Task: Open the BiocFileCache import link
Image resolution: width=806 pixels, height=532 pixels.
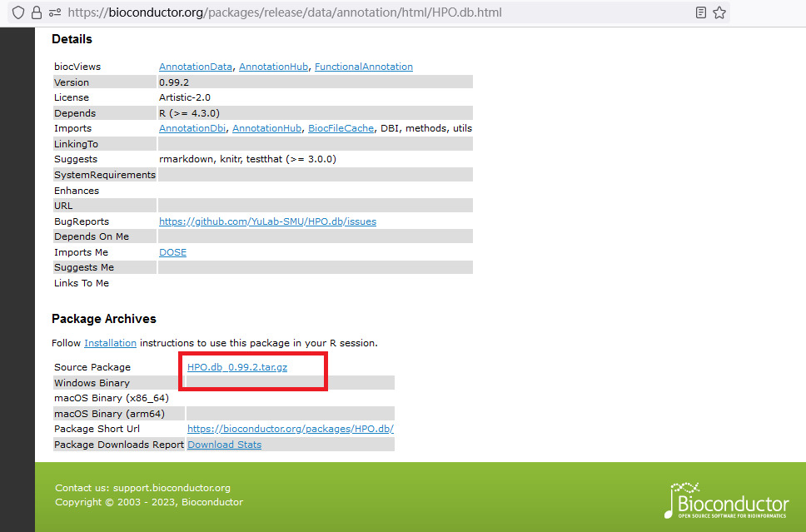Action: coord(341,128)
